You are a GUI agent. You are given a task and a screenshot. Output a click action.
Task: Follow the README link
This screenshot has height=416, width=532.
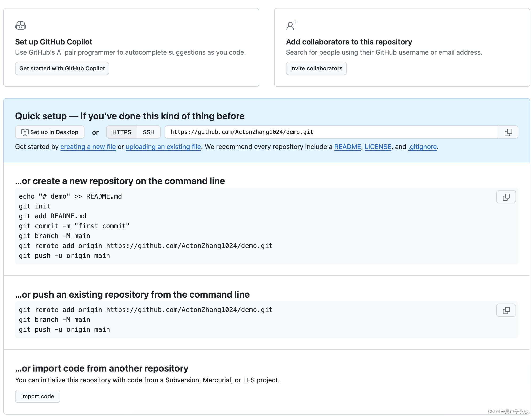click(x=347, y=147)
